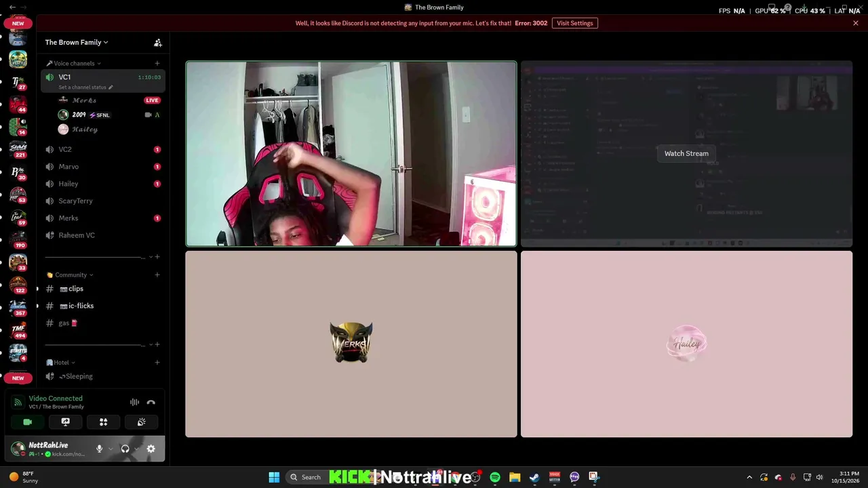Join the ScaryTerry voice channel
The width and height of the screenshot is (868, 488).
[103, 201]
